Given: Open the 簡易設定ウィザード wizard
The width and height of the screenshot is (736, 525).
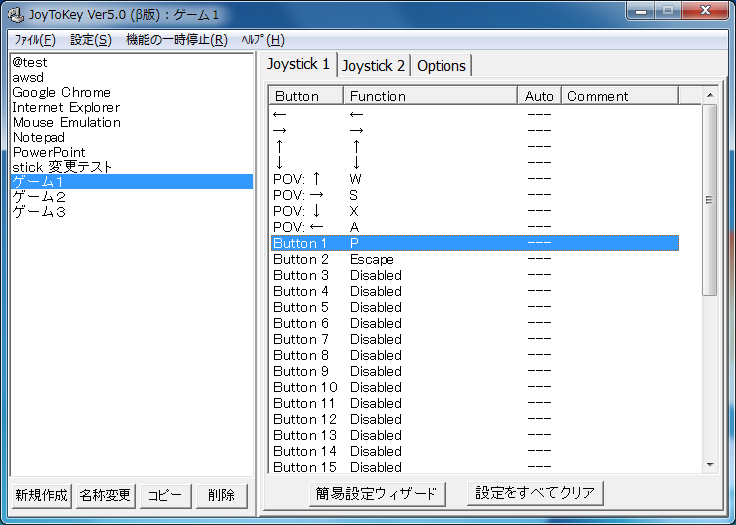Looking at the screenshot, I should [376, 493].
